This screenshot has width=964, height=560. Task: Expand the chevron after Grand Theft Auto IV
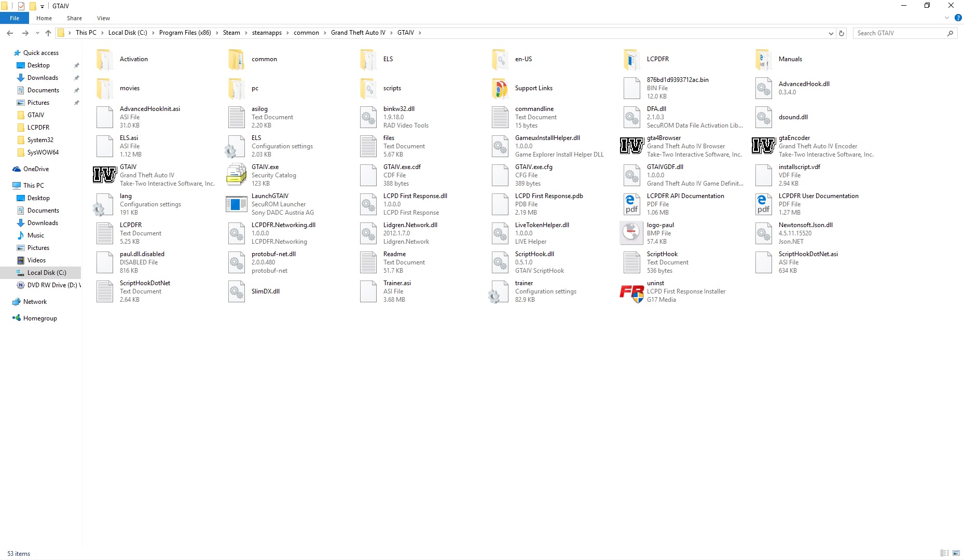392,33
